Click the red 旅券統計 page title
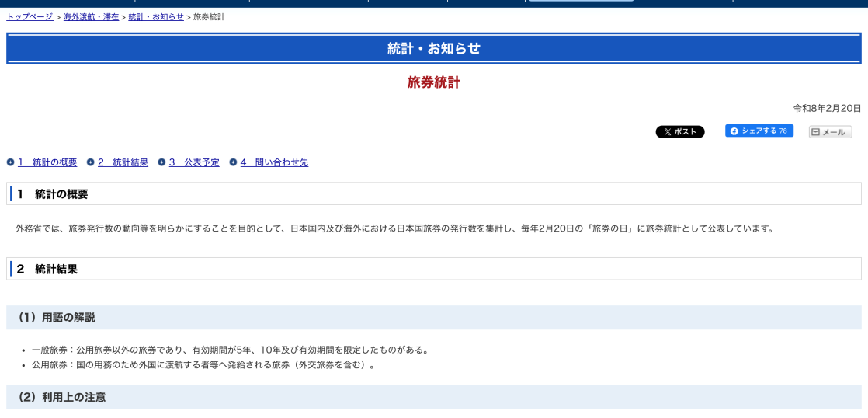The height and width of the screenshot is (418, 868). [x=433, y=82]
